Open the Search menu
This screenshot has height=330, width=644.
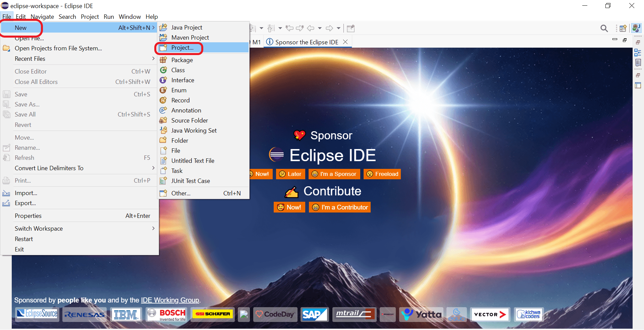[67, 17]
